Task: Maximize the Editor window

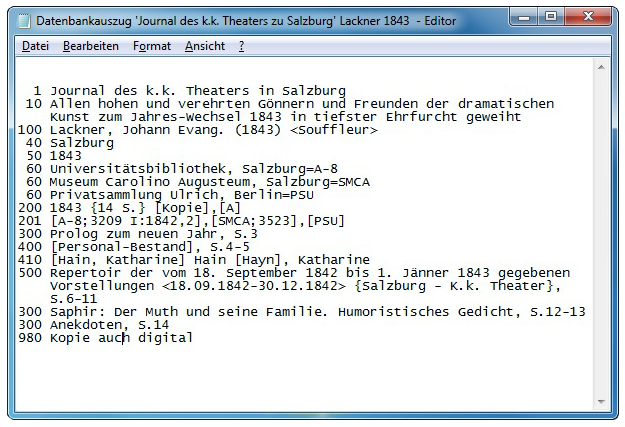Action: [x=551, y=17]
